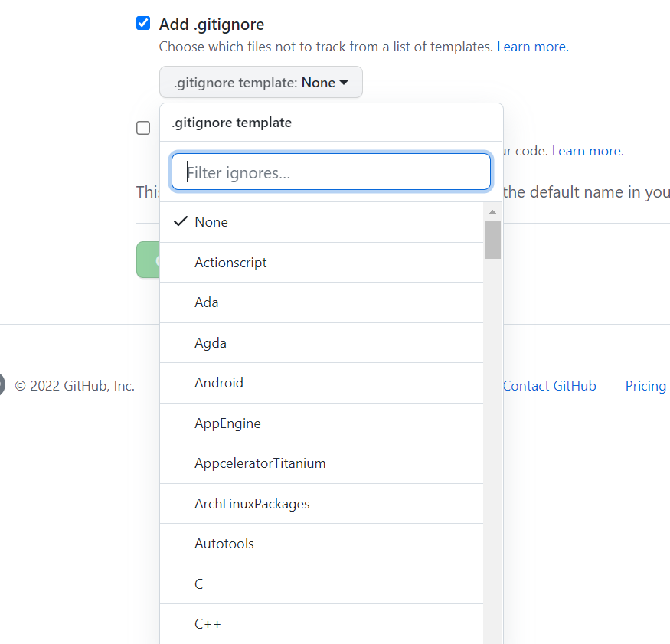Screen dimensions: 670x644
Task: Open the Contact GitHub footer link
Action: (549, 386)
